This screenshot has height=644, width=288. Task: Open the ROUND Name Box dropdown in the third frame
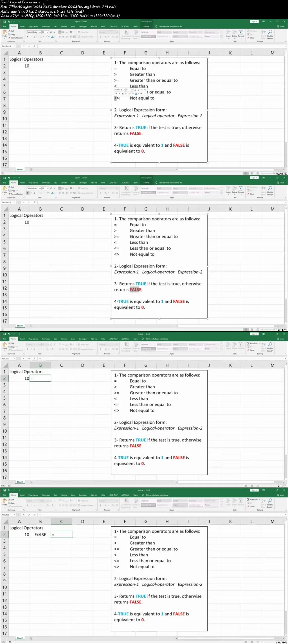coord(15,359)
